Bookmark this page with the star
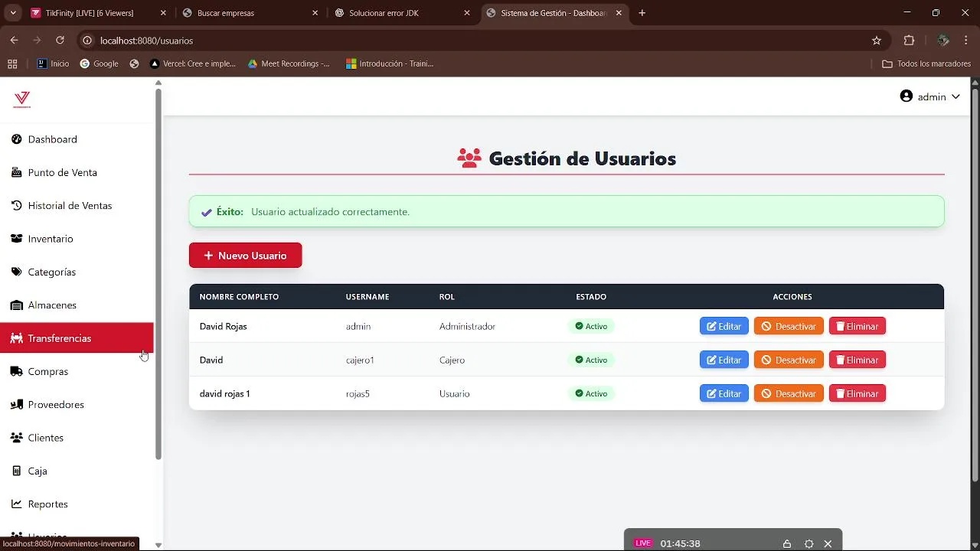This screenshot has height=551, width=980. click(877, 41)
